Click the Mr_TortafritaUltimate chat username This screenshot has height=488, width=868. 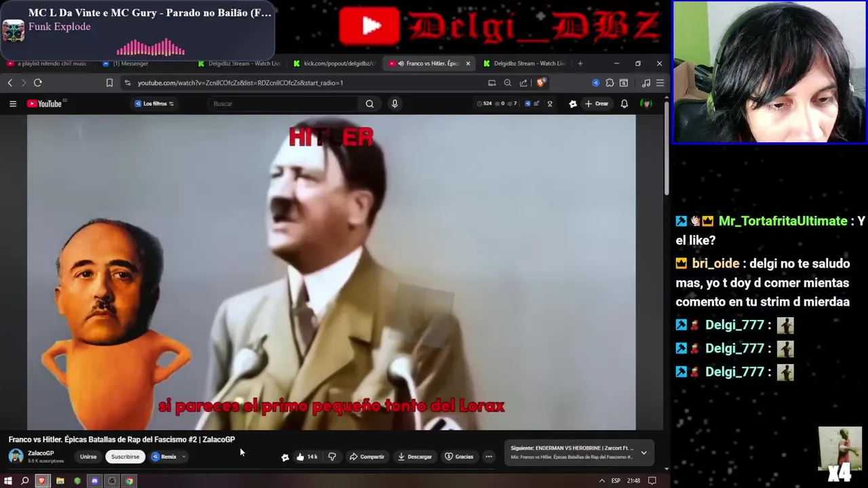click(x=783, y=221)
